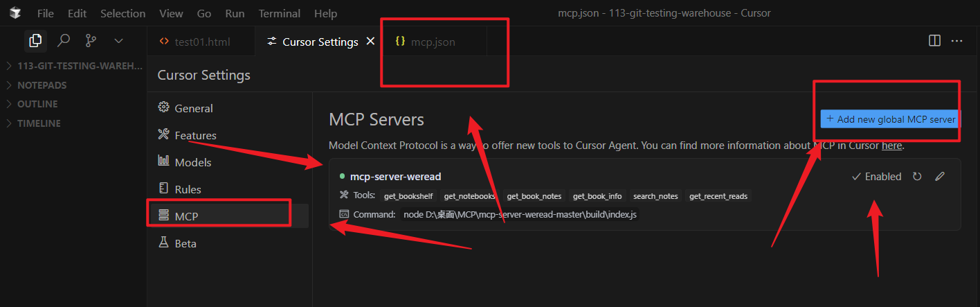980x307 pixels.
Task: Click Add new global MCP server
Action: 891,119
